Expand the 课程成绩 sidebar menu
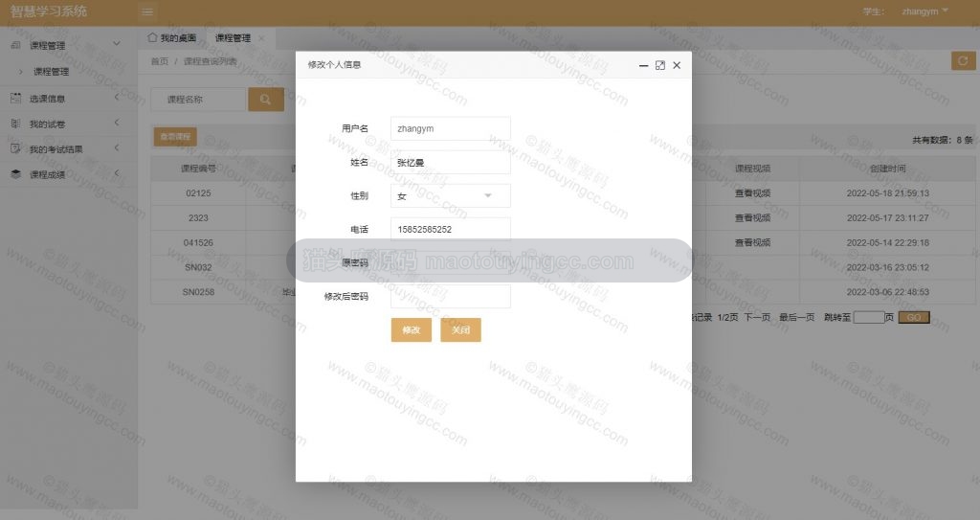980x520 pixels. point(116,173)
